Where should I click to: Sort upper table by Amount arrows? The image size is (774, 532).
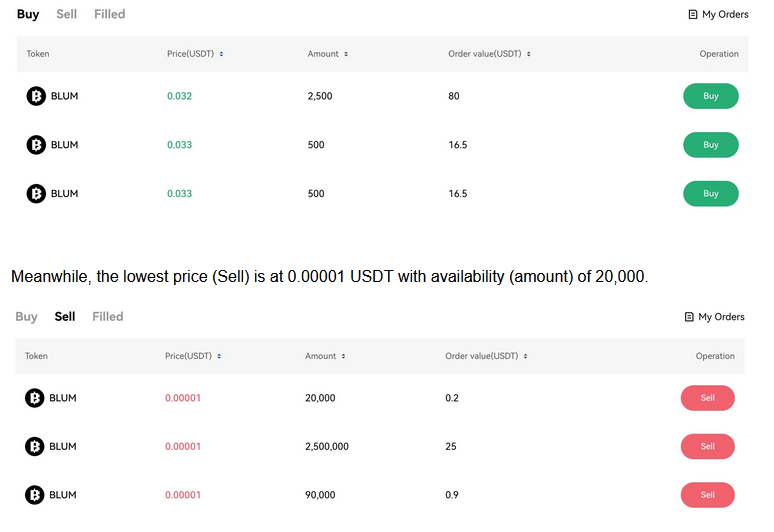coord(346,54)
